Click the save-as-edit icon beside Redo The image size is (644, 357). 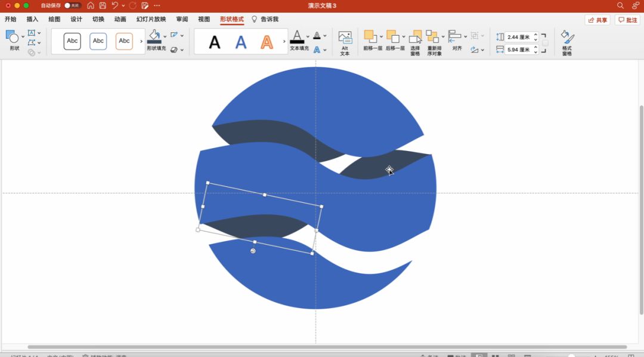click(x=144, y=5)
